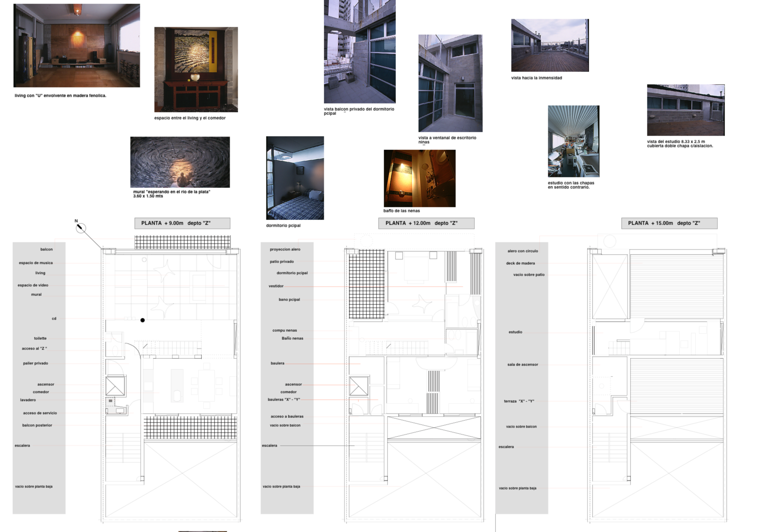775x532 pixels.
Task: Select the PLANTA + 12.00m depto Z title box
Action: tap(426, 223)
